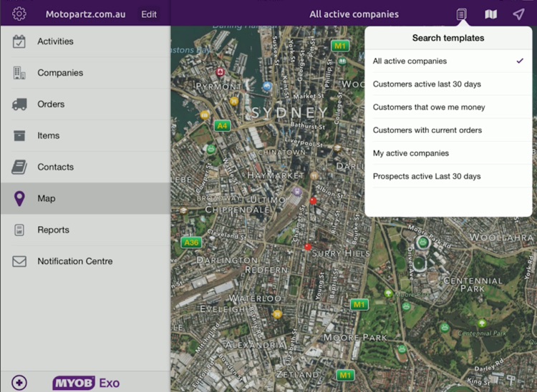Choose Customers with current orders
Viewport: 537px width, 392px height.
pos(448,130)
